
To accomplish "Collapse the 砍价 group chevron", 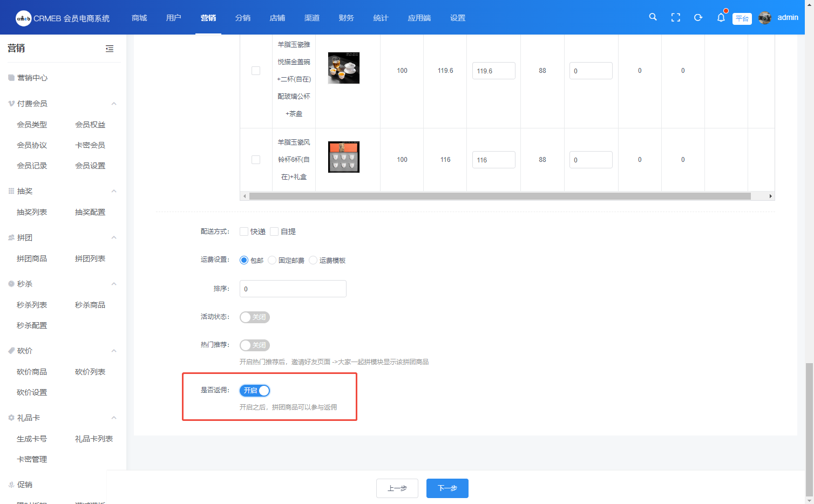I will click(114, 351).
